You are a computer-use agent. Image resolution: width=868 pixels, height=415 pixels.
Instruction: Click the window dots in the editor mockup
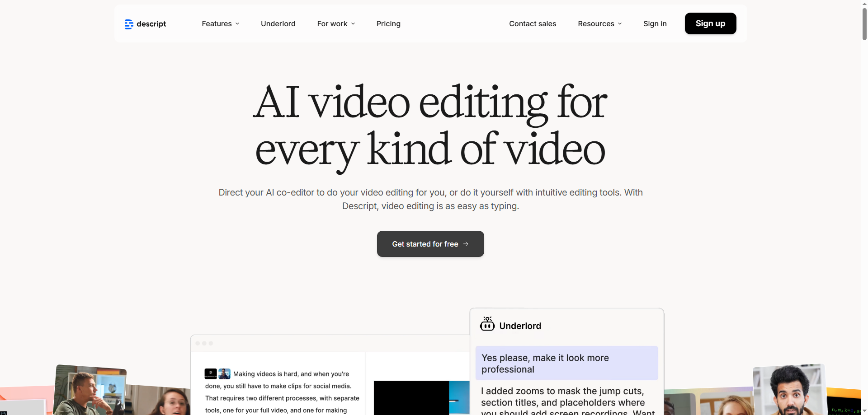click(x=204, y=344)
